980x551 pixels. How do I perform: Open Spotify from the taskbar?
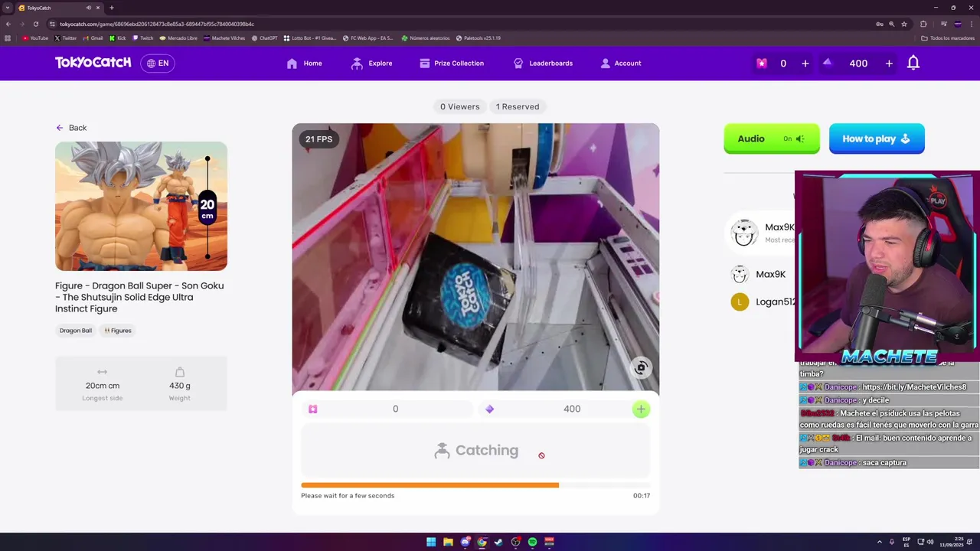[532, 542]
